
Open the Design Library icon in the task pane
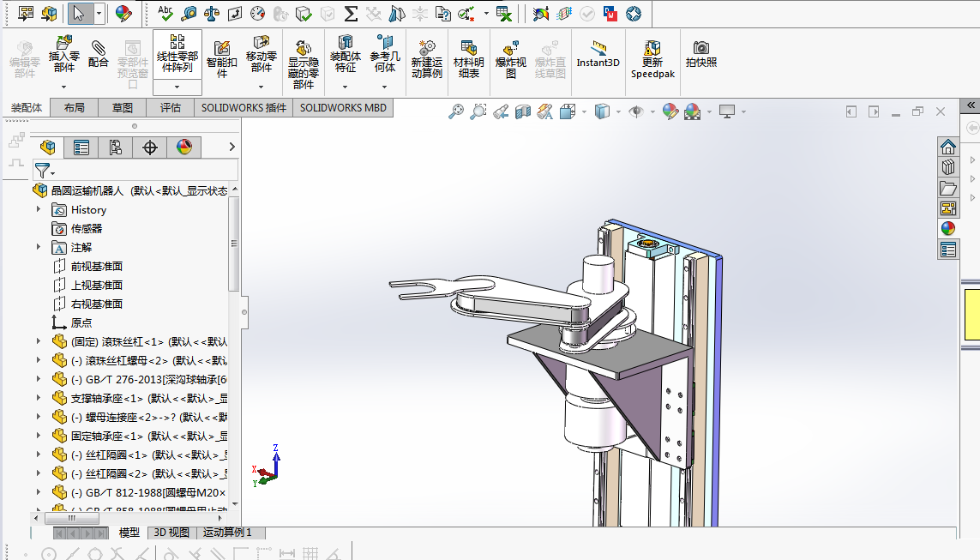948,167
